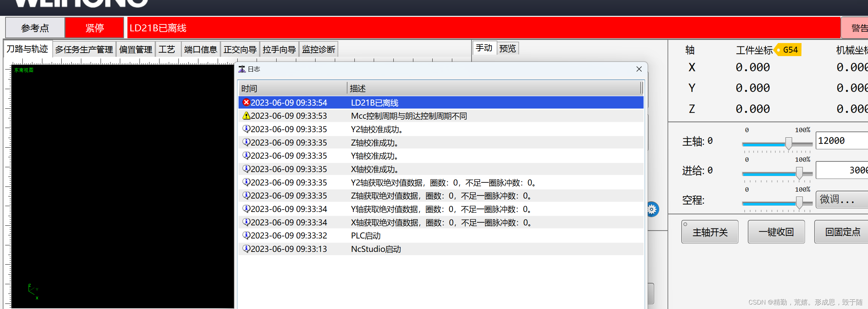Select the X轴校准成功 log entry
This screenshot has width=868, height=309.
click(x=441, y=169)
